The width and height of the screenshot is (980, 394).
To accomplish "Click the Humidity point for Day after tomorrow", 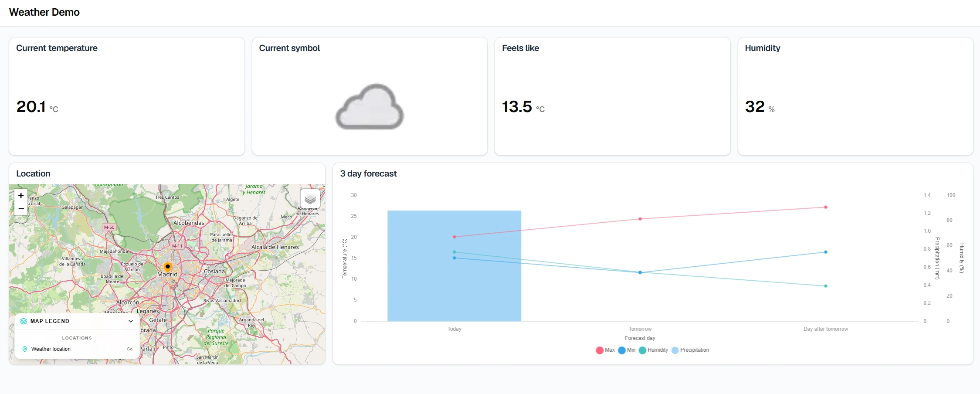I will click(x=826, y=286).
